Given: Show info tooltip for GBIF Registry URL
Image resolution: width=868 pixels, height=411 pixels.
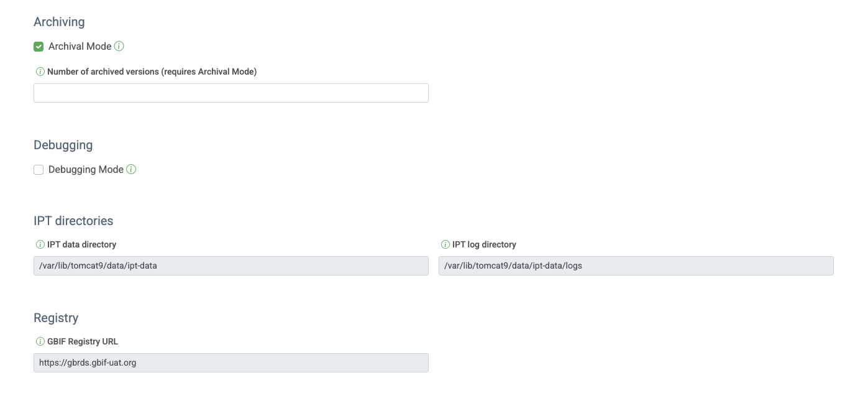Looking at the screenshot, I should pos(40,341).
